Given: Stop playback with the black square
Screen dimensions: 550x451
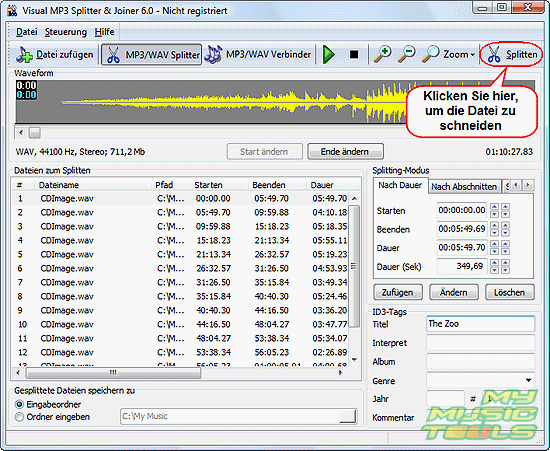Looking at the screenshot, I should [x=354, y=55].
